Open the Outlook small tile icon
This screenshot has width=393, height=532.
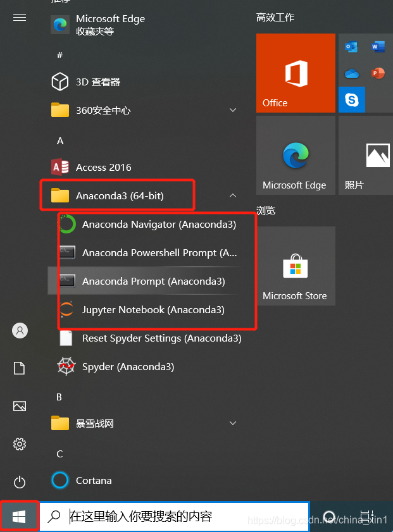[x=351, y=47]
